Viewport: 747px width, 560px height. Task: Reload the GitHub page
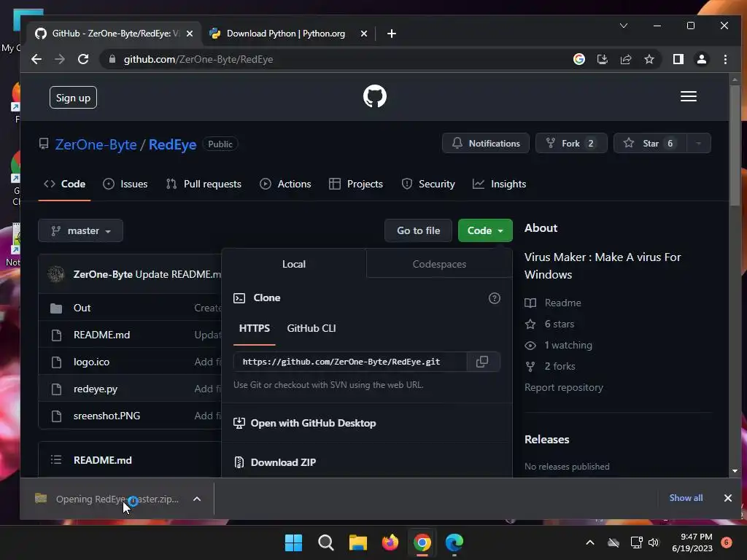click(x=83, y=59)
